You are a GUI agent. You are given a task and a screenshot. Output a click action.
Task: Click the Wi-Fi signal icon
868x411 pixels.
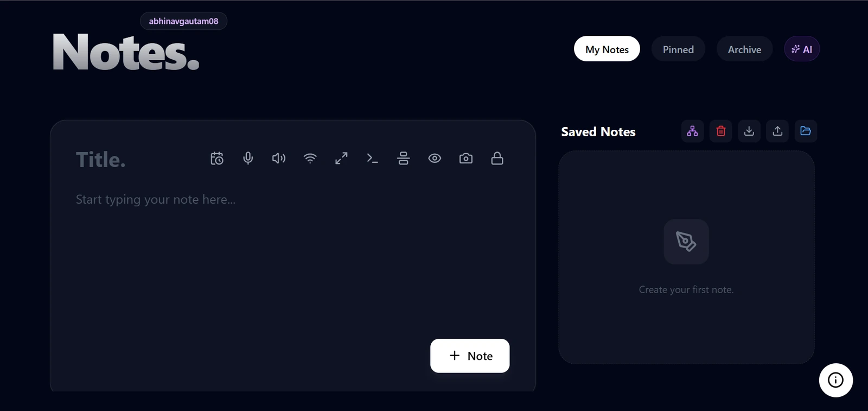310,159
